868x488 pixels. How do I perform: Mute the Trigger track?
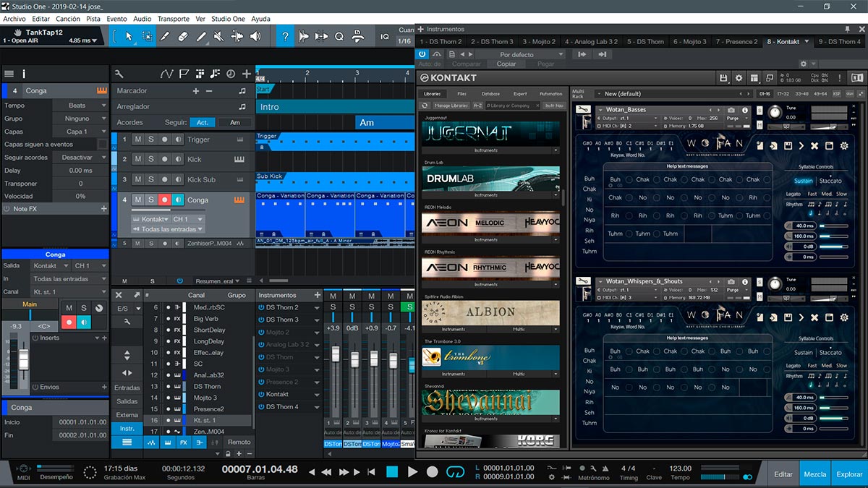click(x=137, y=140)
